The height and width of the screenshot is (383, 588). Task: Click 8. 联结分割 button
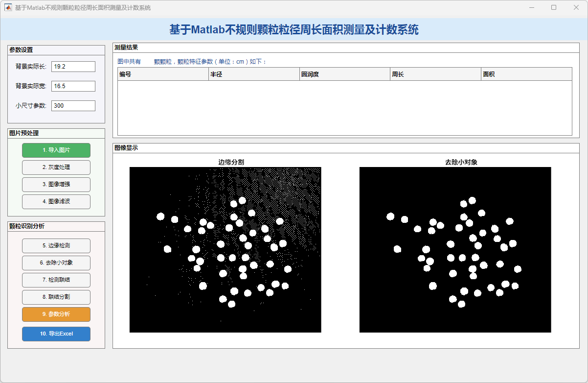tap(56, 297)
